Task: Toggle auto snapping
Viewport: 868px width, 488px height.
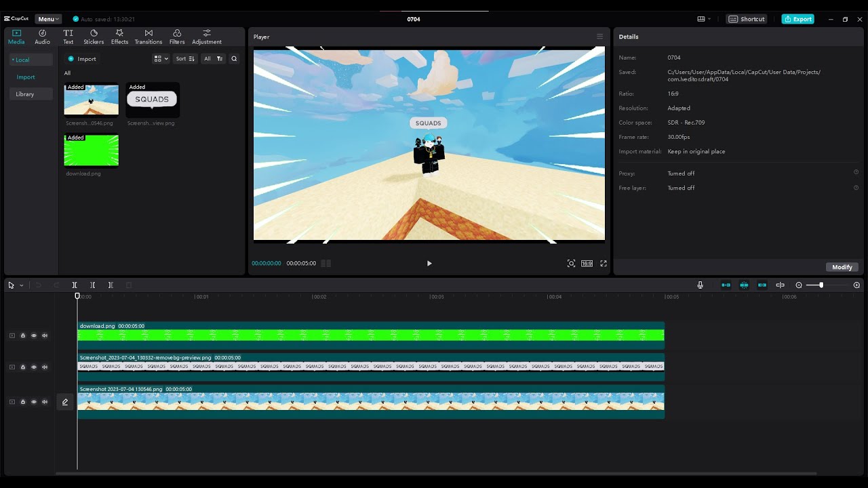Action: point(744,285)
